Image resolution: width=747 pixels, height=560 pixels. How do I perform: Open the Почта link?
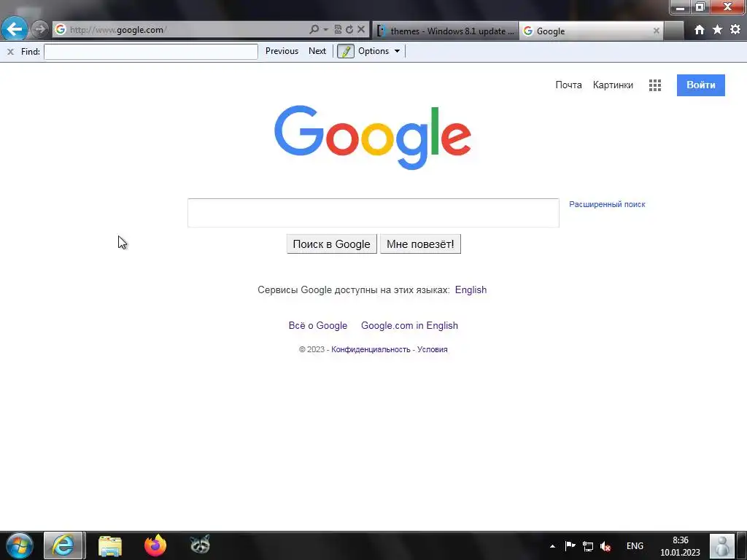tap(568, 85)
